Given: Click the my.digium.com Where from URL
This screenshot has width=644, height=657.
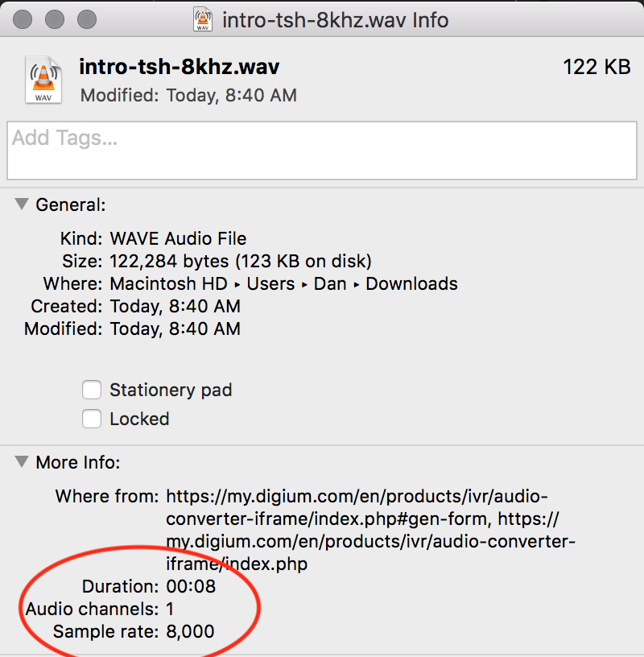Looking at the screenshot, I should tap(370, 530).
